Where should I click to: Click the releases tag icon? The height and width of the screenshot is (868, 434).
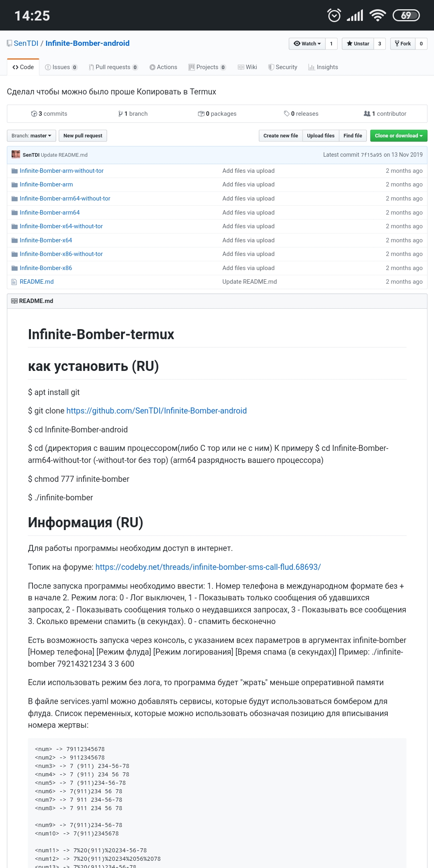(x=287, y=114)
